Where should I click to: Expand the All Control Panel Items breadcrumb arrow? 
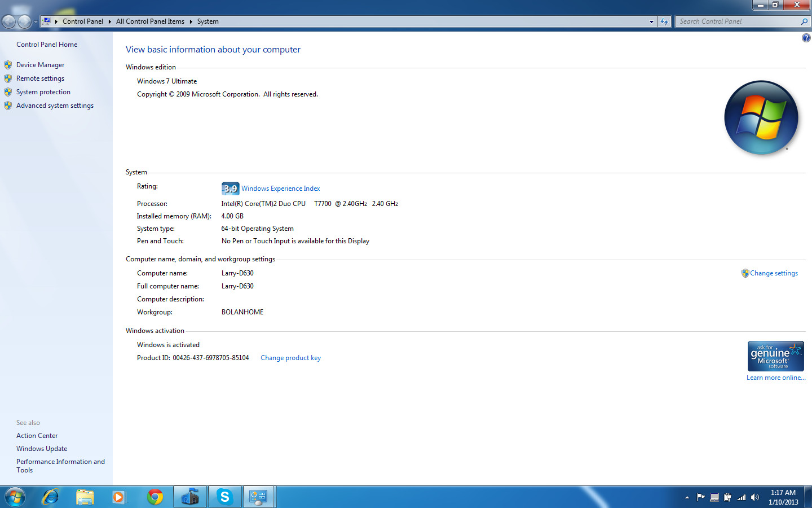[x=191, y=21]
